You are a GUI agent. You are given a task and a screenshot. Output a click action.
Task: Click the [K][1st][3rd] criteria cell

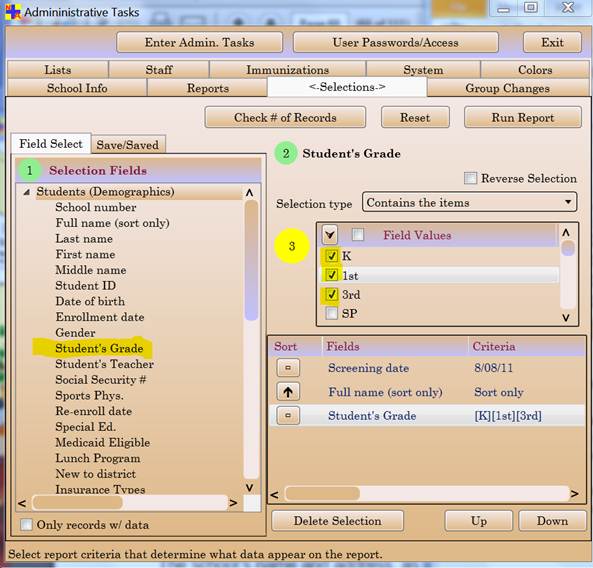pos(508,416)
